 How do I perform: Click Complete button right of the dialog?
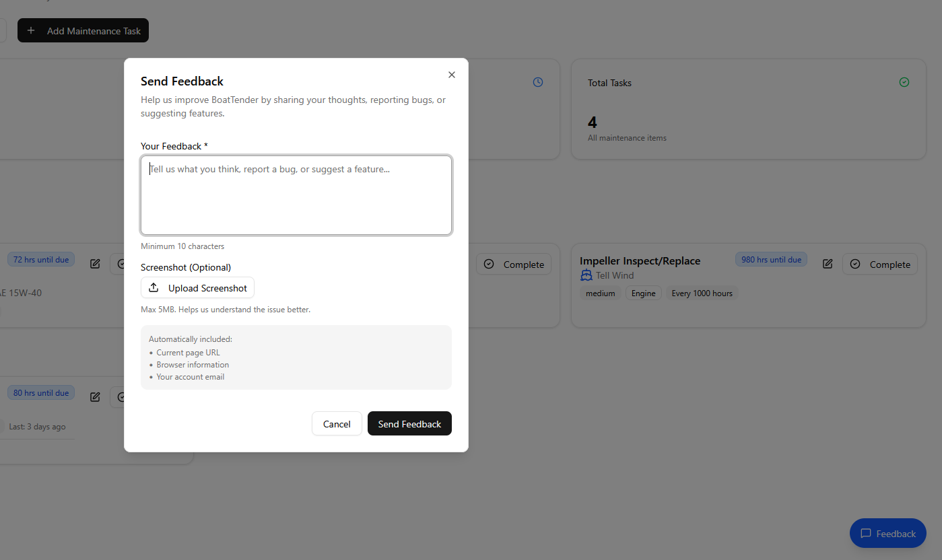tap(514, 265)
